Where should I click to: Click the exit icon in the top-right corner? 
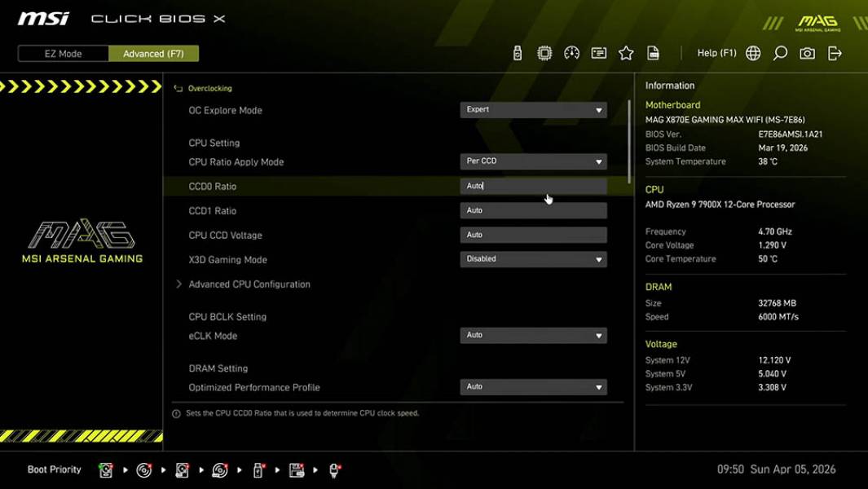click(833, 53)
